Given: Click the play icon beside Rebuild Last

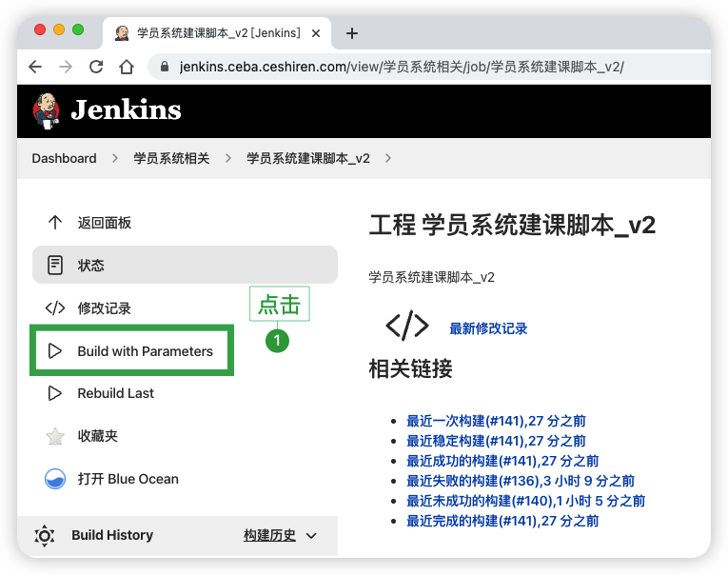Looking at the screenshot, I should [55, 393].
